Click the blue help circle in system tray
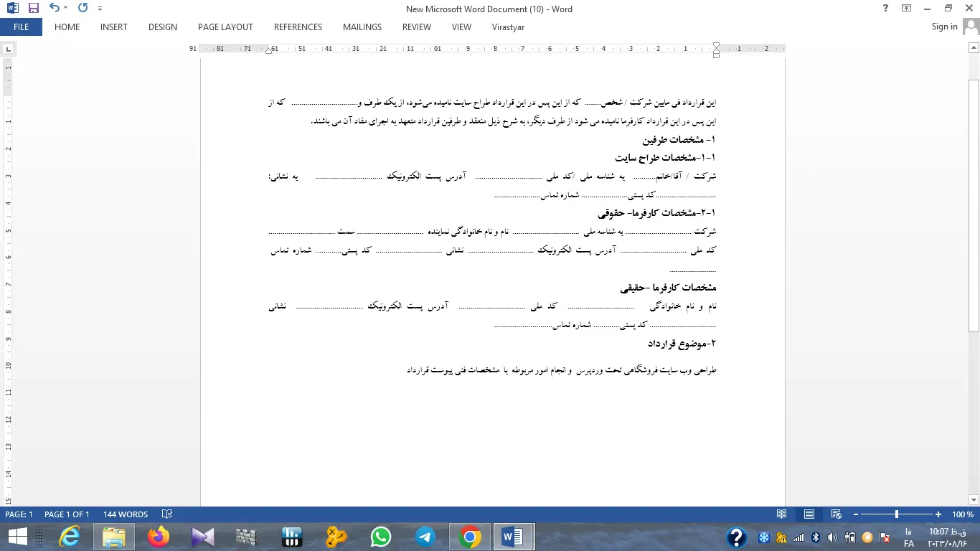The width and height of the screenshot is (980, 551). pyautogui.click(x=737, y=537)
